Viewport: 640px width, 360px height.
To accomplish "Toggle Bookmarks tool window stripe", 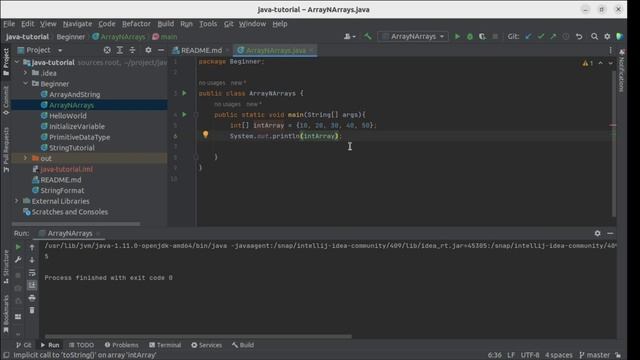I will 6,313.
